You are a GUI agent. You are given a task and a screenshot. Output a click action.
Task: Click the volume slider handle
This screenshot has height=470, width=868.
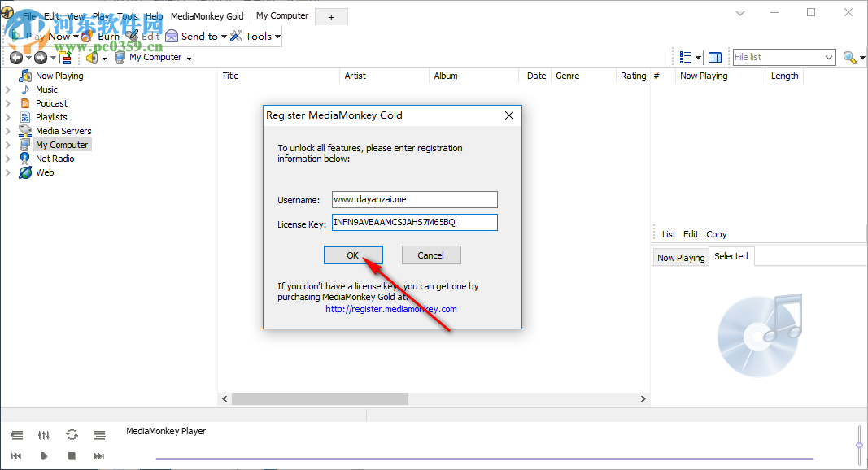coord(859,445)
